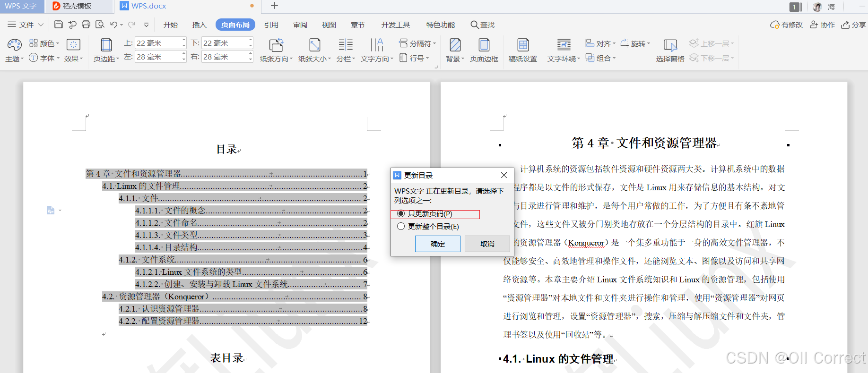The width and height of the screenshot is (868, 373).
Task: Click the 纸张方向 orientation icon
Action: [x=276, y=45]
